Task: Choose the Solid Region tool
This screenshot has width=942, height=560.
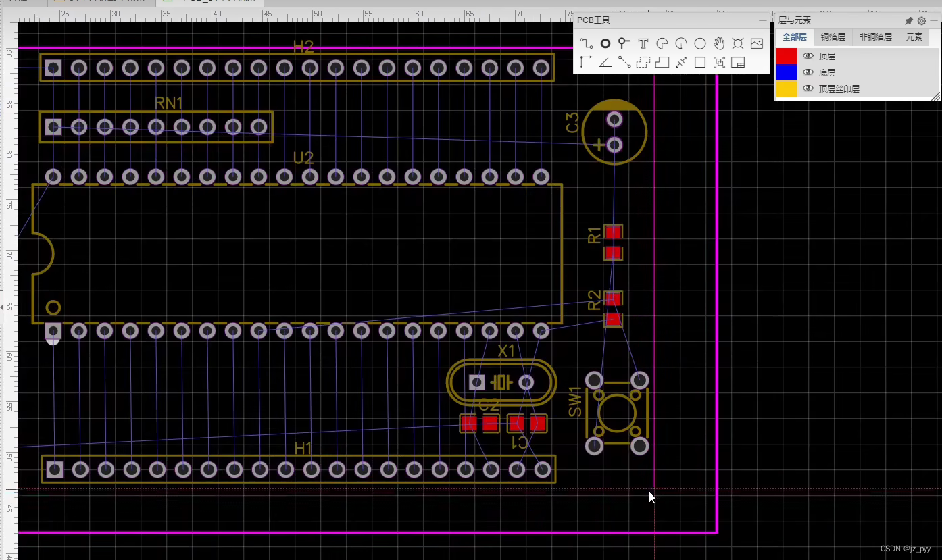Action: click(x=662, y=62)
